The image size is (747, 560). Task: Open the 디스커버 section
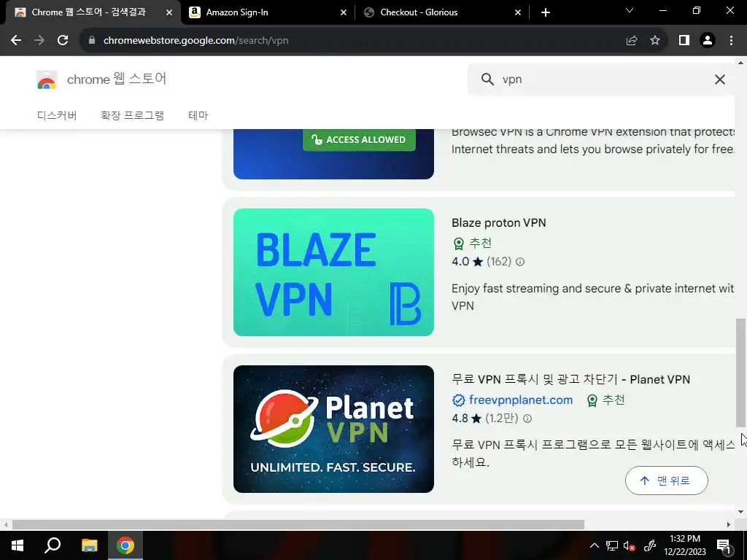(x=57, y=115)
